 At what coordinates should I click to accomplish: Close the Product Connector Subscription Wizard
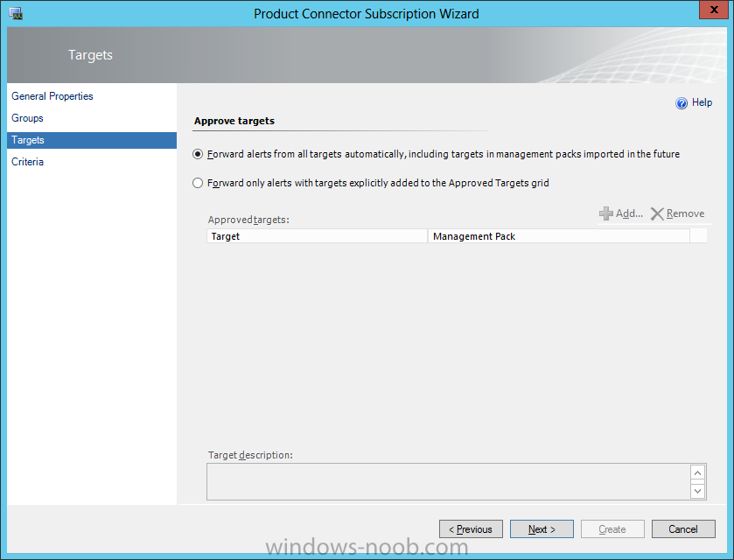click(714, 10)
